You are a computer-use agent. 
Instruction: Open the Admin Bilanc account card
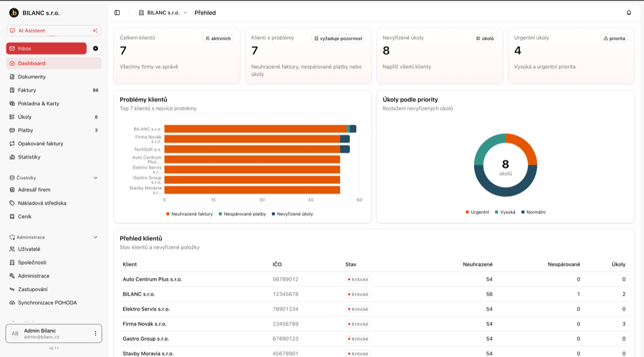(54, 333)
